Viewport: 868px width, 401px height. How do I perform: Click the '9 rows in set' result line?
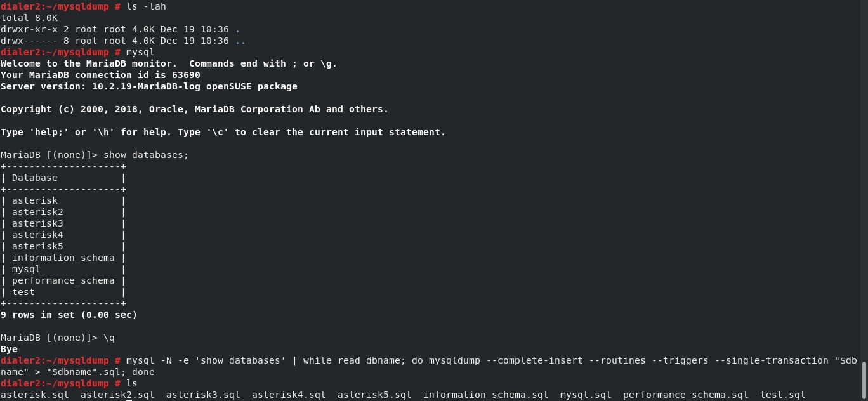pos(69,315)
